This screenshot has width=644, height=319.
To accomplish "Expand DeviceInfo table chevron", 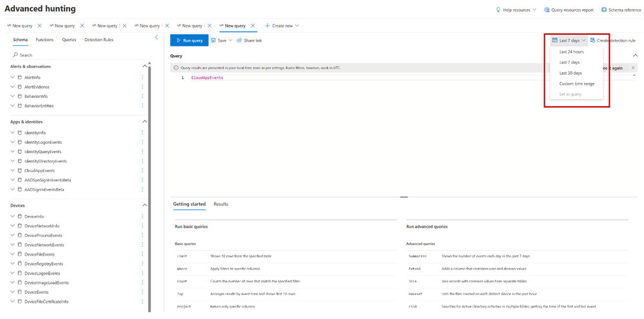I will 13,217.
